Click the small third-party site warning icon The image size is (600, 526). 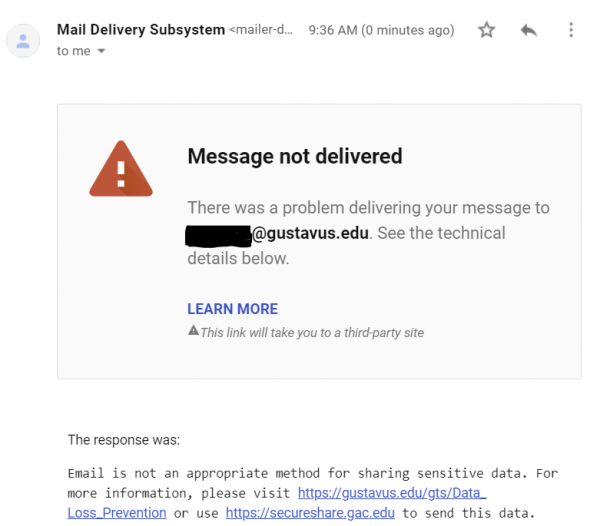pos(193,330)
